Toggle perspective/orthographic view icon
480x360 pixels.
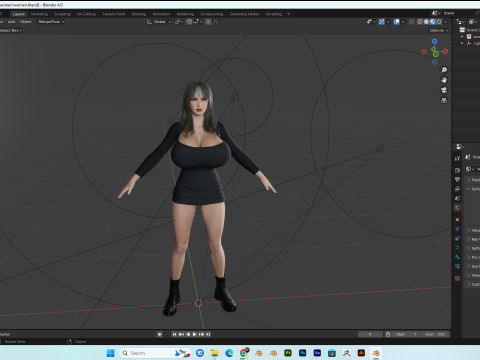click(444, 100)
